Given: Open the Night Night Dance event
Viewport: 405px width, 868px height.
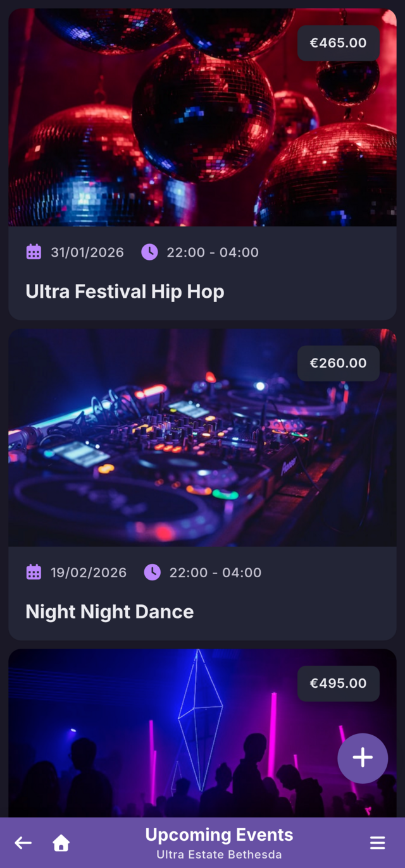Looking at the screenshot, I should 109,611.
